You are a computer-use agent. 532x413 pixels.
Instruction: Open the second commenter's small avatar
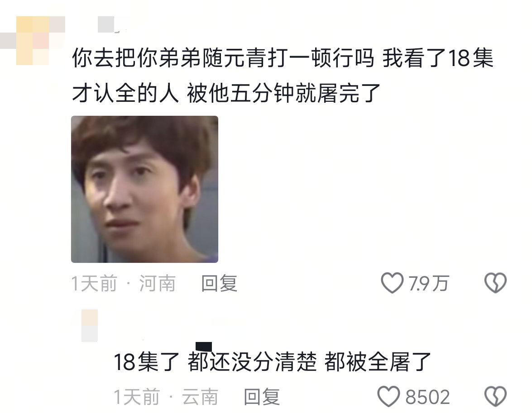pos(90,326)
